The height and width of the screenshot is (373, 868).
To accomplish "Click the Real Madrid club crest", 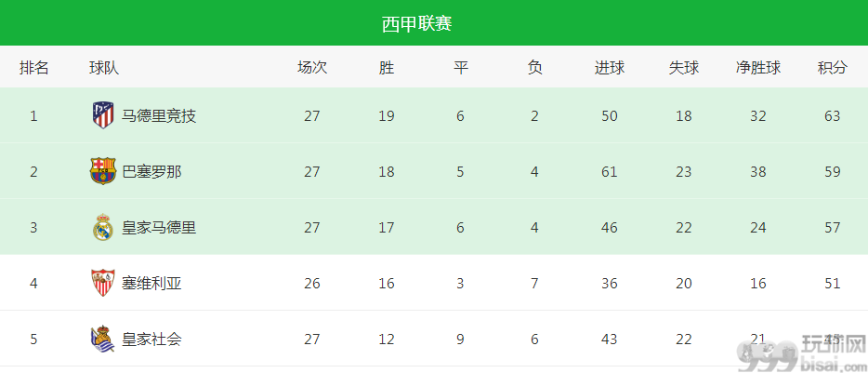I will click(x=103, y=227).
